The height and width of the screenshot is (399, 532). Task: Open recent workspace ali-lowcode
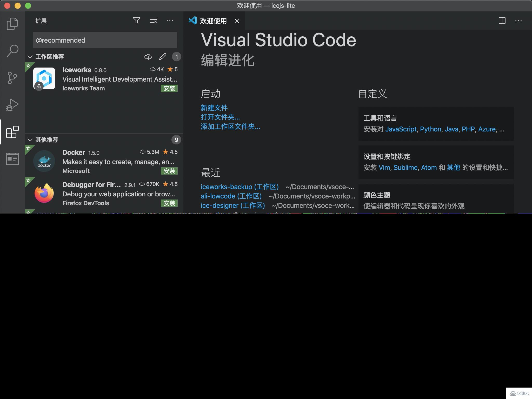231,196
